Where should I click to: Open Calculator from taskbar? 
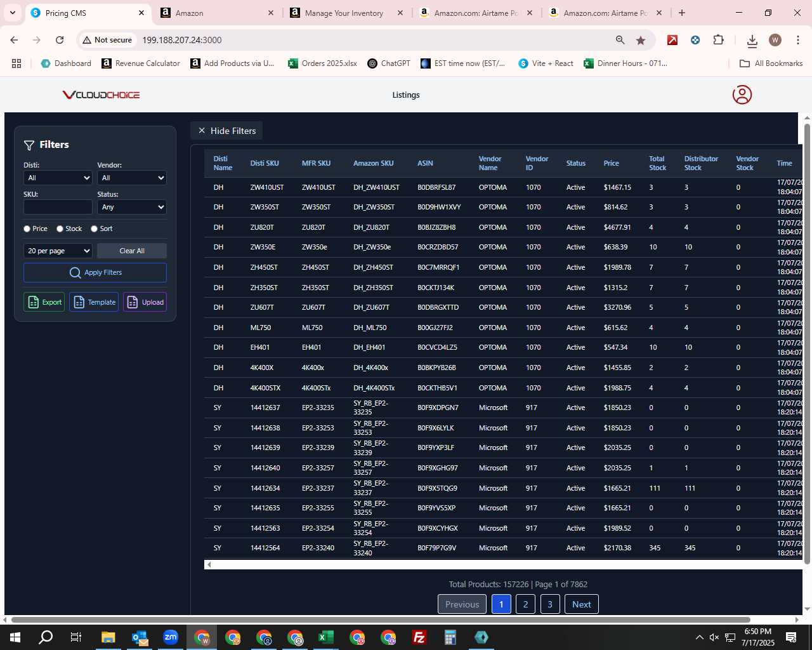pos(450,637)
